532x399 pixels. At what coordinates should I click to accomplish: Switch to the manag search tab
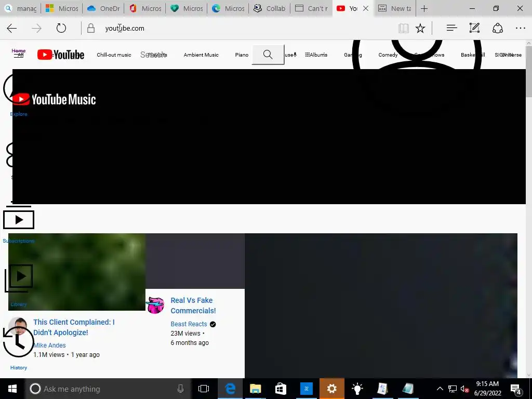click(20, 8)
